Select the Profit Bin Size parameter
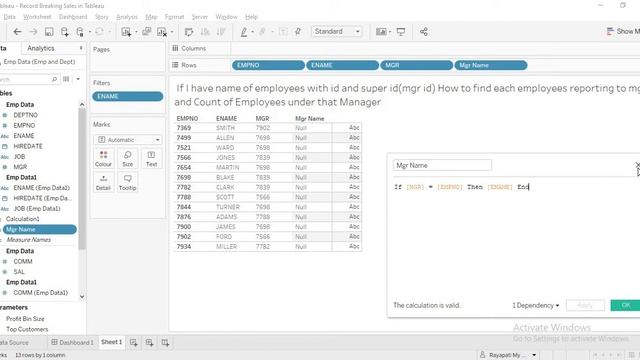This screenshot has height=360, width=640. click(x=25, y=319)
